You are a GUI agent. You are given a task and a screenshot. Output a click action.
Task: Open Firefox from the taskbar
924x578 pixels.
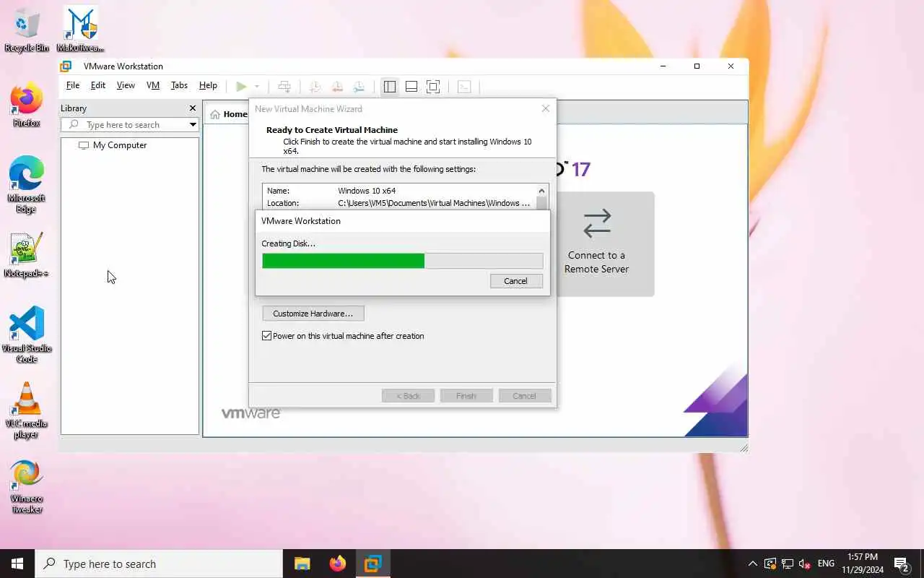(338, 564)
